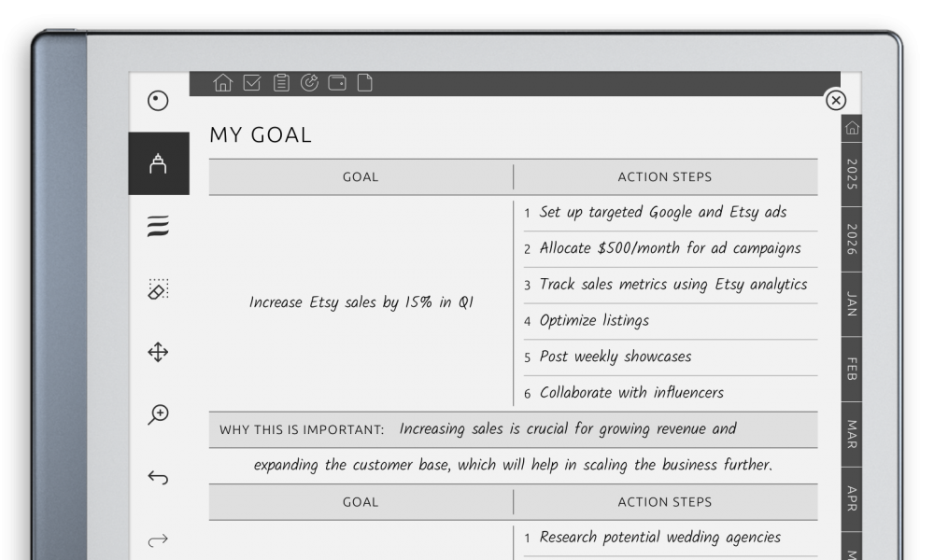
Task: Activate the move arrows tool
Action: click(158, 352)
